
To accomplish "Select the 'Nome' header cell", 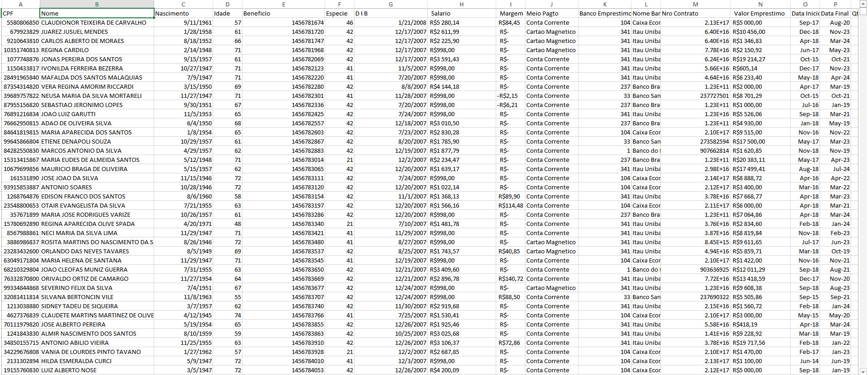I will [x=96, y=13].
